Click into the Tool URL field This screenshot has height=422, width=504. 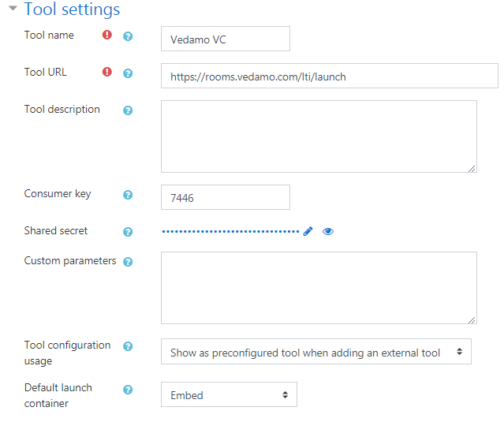[x=329, y=77]
